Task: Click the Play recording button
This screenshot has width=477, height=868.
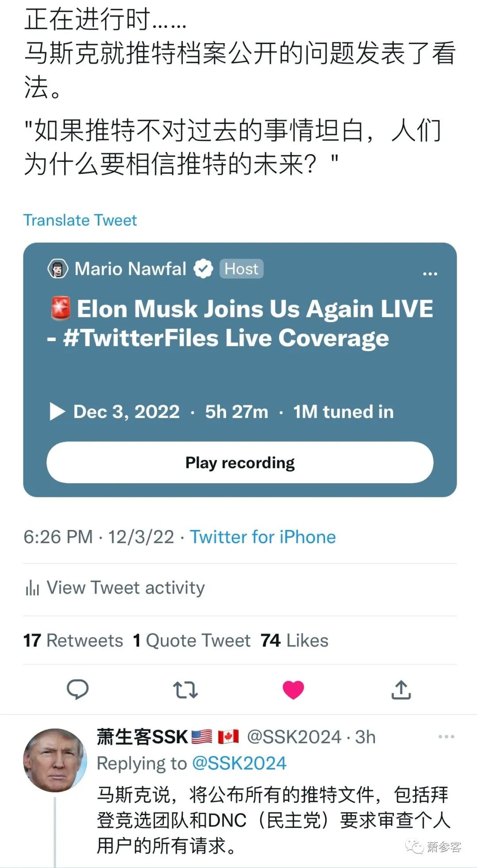Action: [240, 462]
